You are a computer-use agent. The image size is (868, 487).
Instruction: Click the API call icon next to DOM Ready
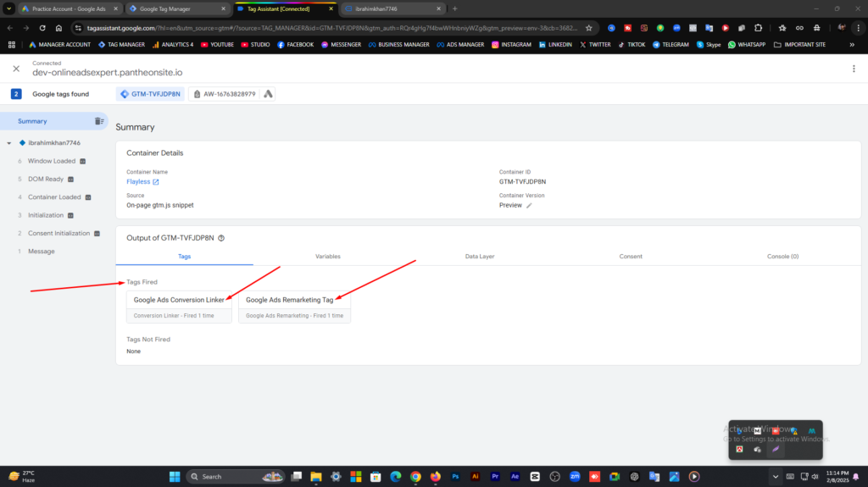[x=71, y=180]
